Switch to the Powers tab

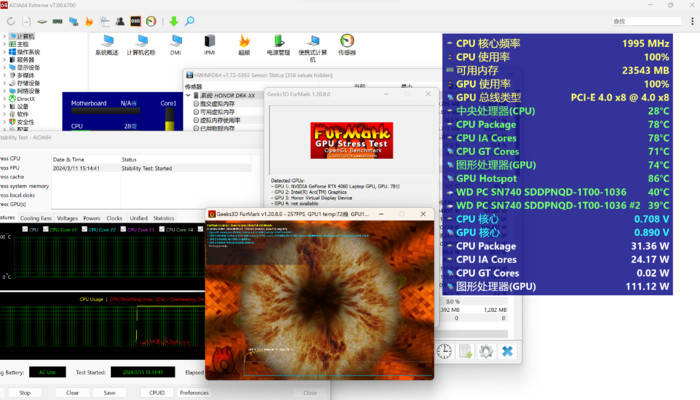[x=92, y=218]
